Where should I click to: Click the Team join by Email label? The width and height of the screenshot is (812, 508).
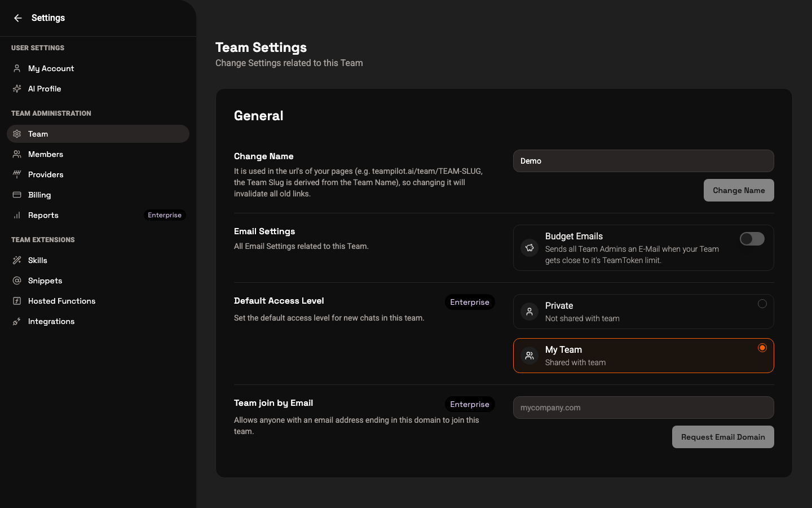point(273,403)
